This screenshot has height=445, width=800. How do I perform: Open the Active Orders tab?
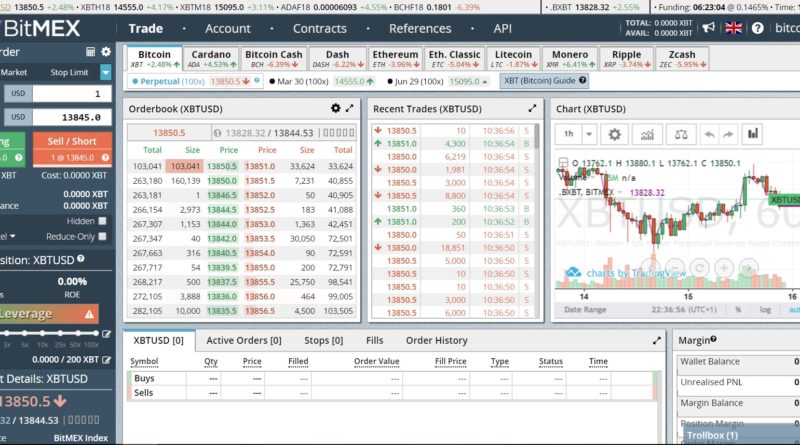click(244, 340)
